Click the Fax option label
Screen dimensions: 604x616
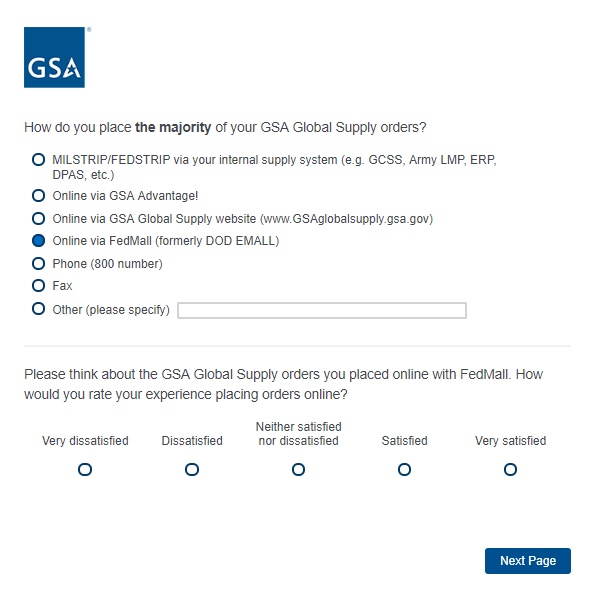(x=62, y=286)
